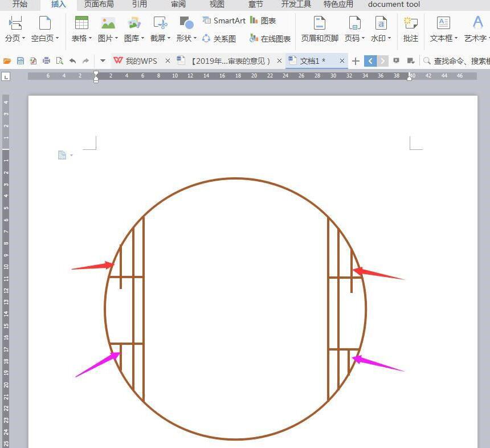Click the left indent marker on ruler
The width and height of the screenshot is (490, 448).
click(96, 77)
